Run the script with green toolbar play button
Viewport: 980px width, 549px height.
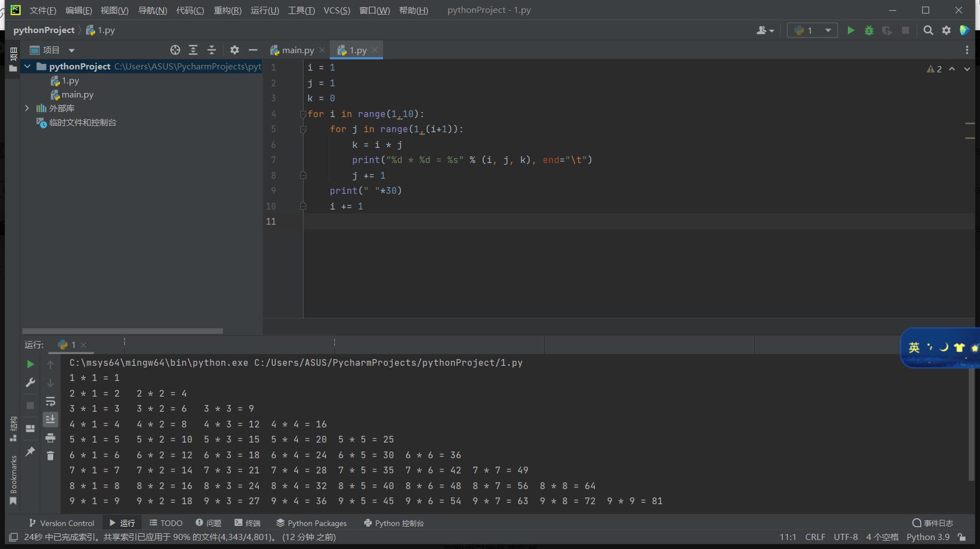(x=851, y=30)
